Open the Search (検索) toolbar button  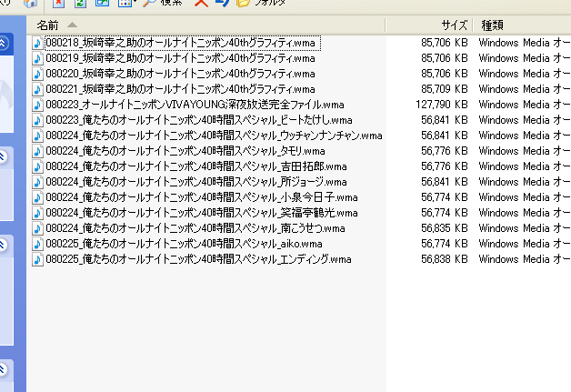163,3
